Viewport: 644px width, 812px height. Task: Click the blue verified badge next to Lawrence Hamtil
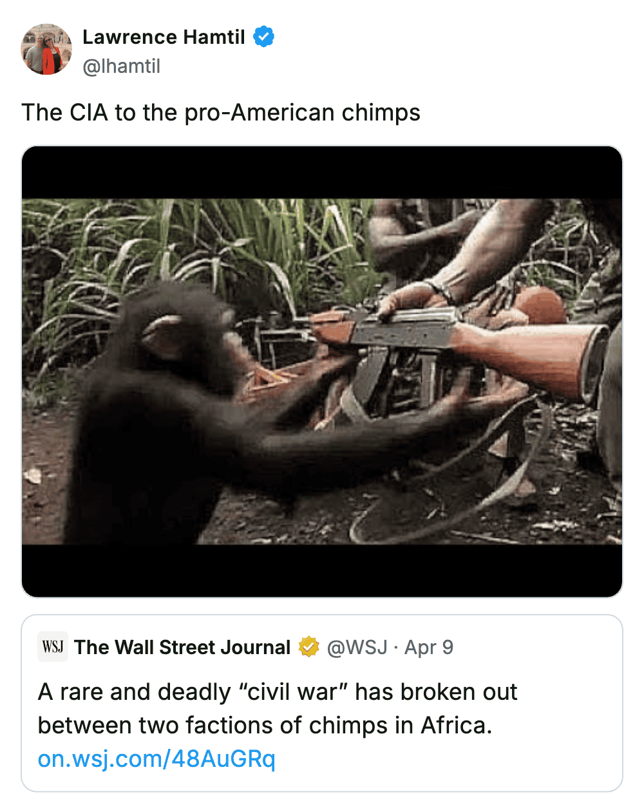click(x=263, y=37)
